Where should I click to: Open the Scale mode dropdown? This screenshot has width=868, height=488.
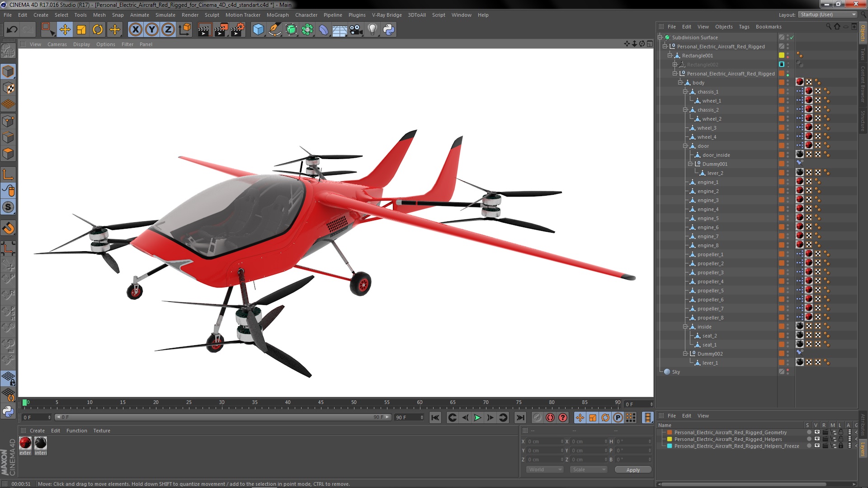coord(588,470)
